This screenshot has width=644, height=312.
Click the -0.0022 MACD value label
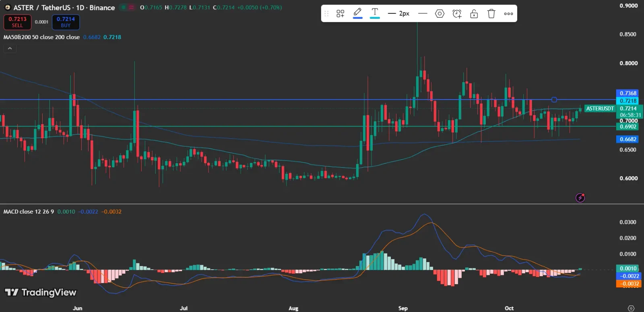(x=628, y=276)
